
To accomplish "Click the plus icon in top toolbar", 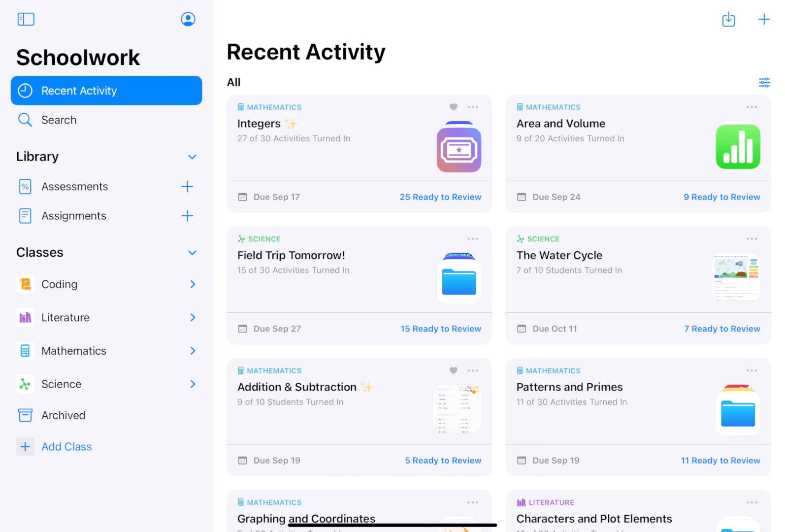I will pyautogui.click(x=764, y=19).
